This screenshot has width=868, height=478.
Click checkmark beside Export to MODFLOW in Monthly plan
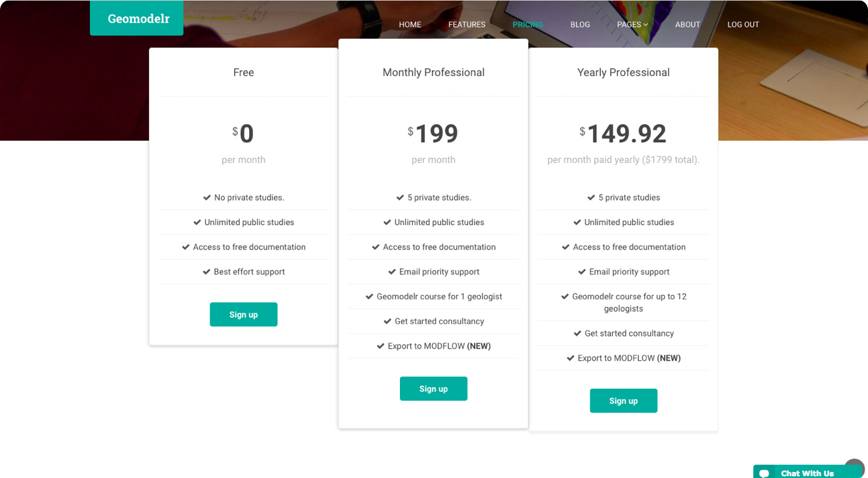[381, 346]
